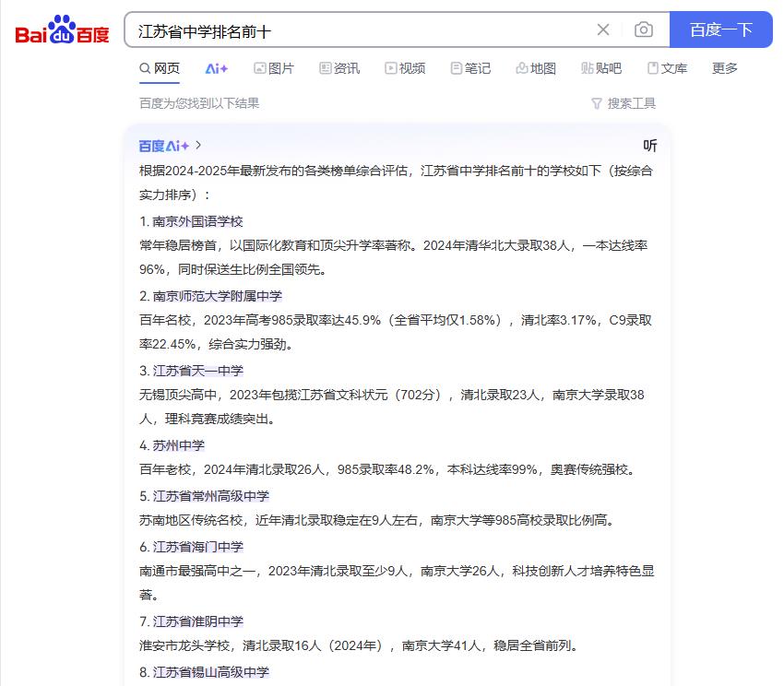Image resolution: width=784 pixels, height=686 pixels.
Task: Click the 听 listen button
Action: pos(650,146)
